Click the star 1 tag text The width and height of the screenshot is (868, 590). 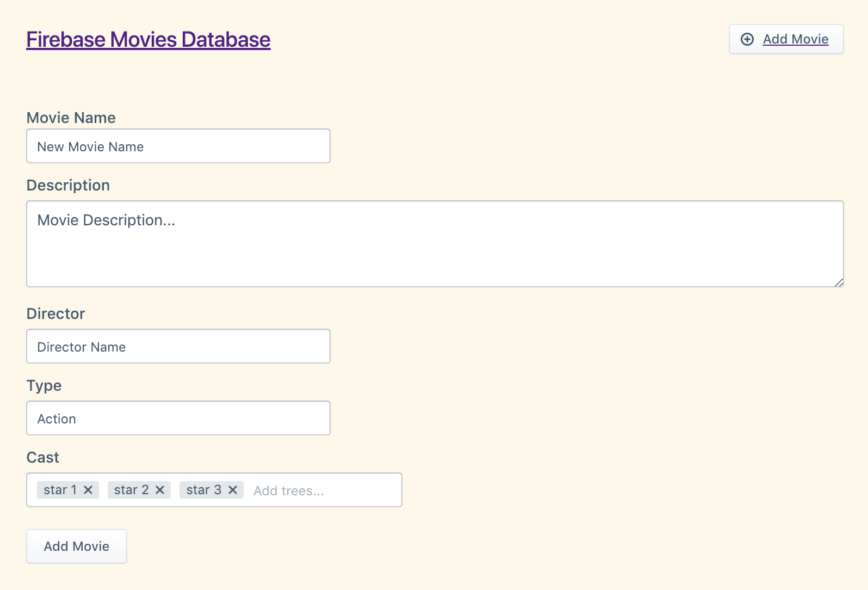[x=60, y=490]
